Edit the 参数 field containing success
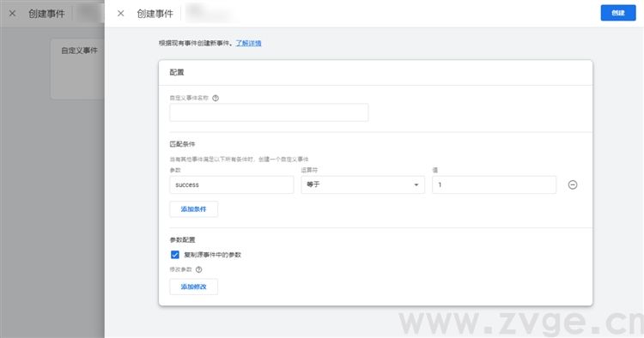The image size is (644, 338). [x=232, y=185]
